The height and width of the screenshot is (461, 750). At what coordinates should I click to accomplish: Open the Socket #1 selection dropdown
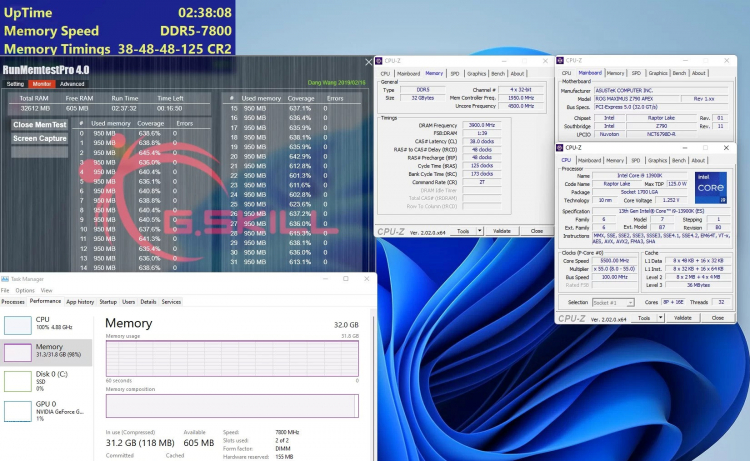click(611, 301)
